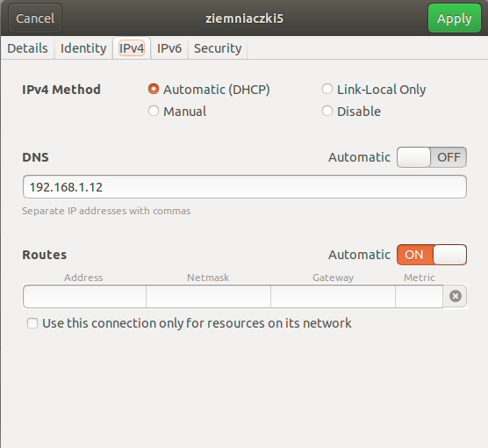Open the IPv4 tab
488x448 pixels.
(x=132, y=48)
